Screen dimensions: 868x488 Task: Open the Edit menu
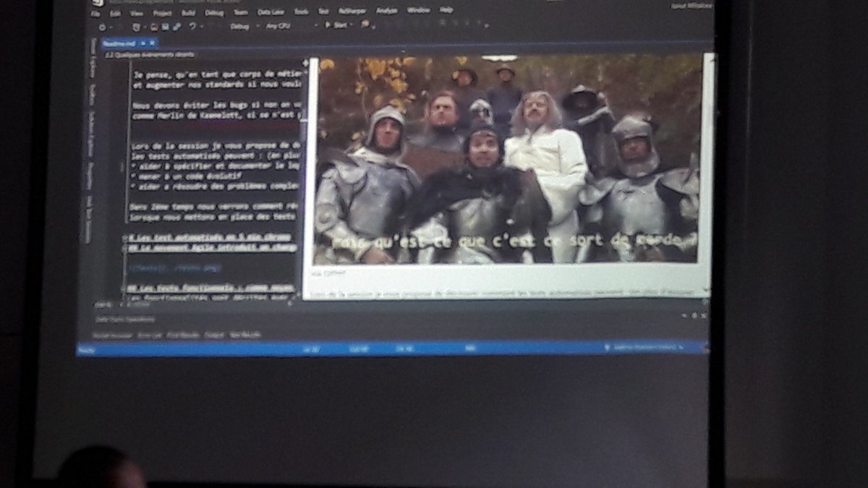tap(115, 12)
